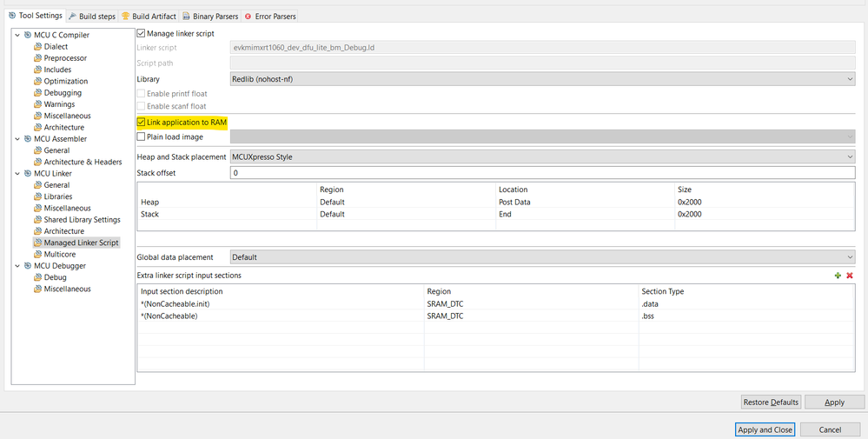Click the Tool Settings tab icon
The width and height of the screenshot is (868, 439).
point(12,16)
